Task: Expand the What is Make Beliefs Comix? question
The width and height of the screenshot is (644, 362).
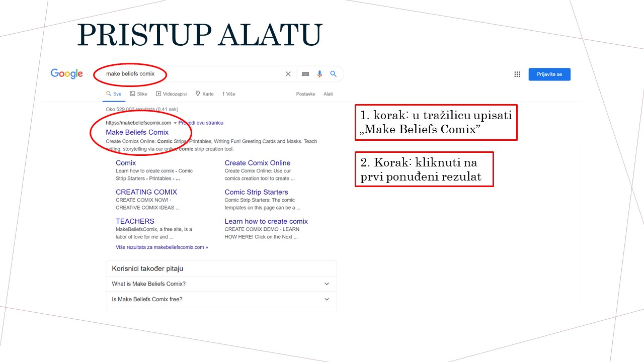Action: pyautogui.click(x=221, y=284)
